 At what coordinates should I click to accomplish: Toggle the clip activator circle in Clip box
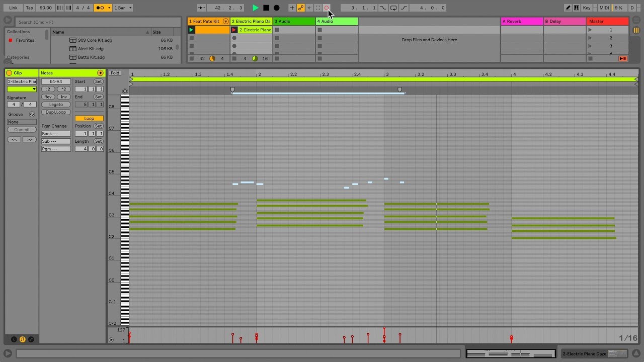9,73
